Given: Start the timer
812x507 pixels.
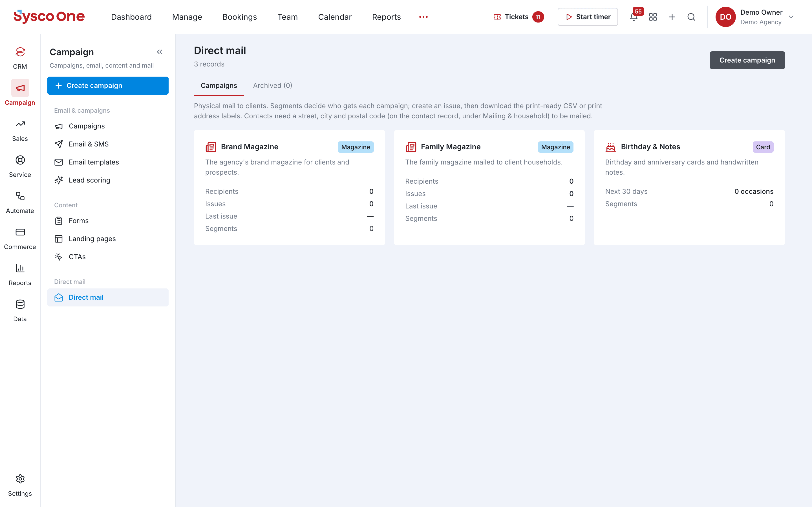Looking at the screenshot, I should (588, 17).
